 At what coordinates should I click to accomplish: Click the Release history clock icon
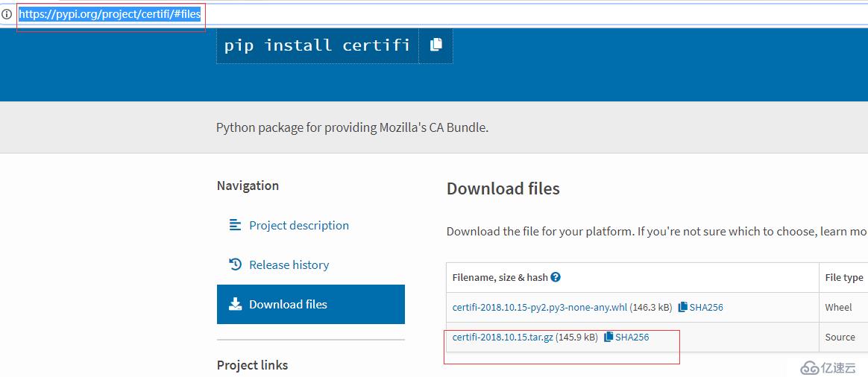coord(235,264)
